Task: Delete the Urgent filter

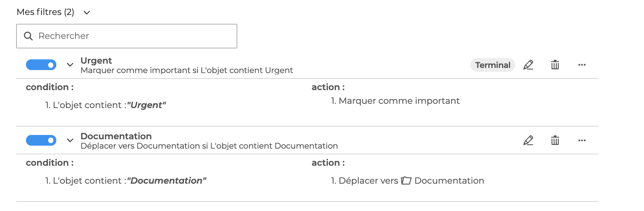Action: tap(555, 65)
